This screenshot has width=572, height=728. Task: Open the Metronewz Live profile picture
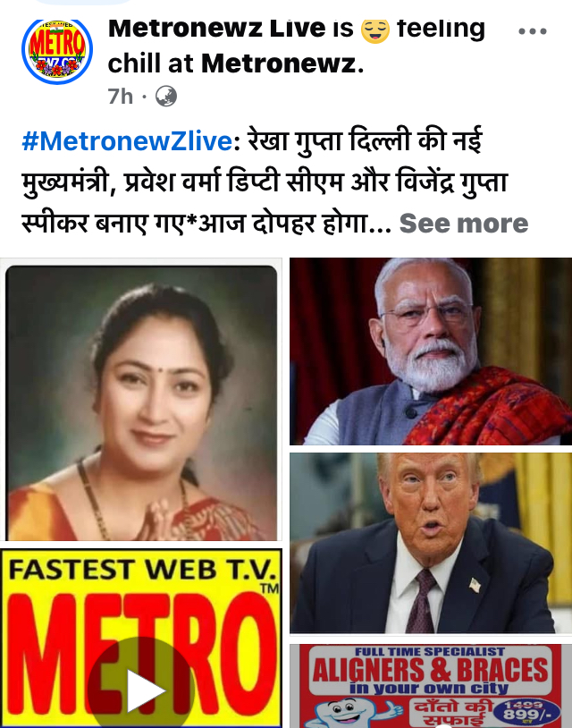pyautogui.click(x=57, y=51)
